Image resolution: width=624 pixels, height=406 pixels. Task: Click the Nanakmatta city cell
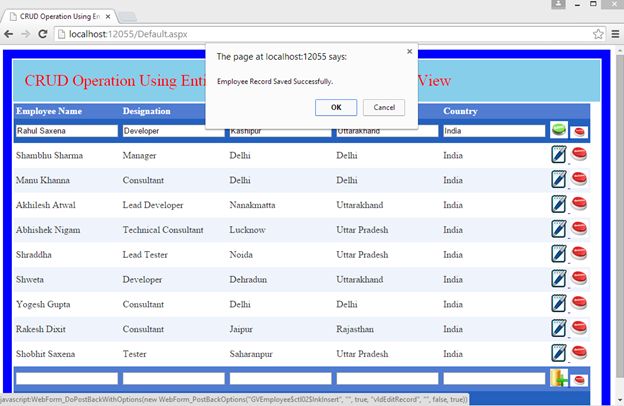(x=252, y=205)
